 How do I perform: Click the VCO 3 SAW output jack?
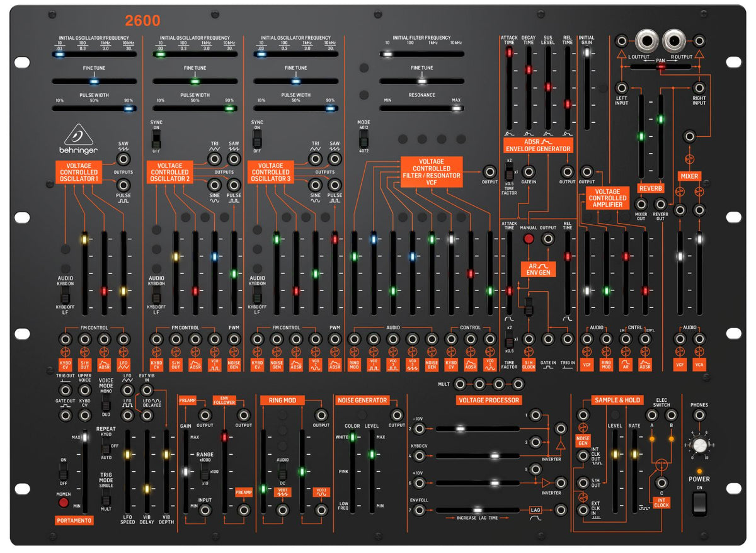pyautogui.click(x=335, y=159)
